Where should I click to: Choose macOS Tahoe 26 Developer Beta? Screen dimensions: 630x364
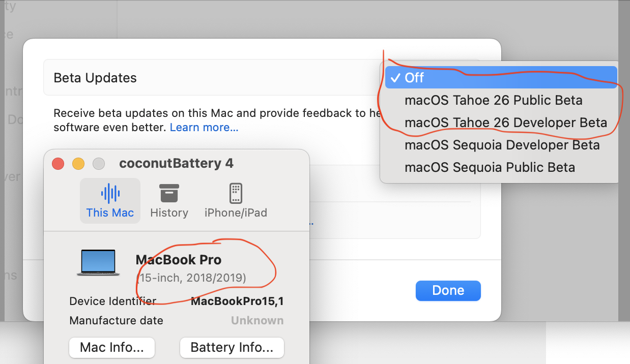505,123
